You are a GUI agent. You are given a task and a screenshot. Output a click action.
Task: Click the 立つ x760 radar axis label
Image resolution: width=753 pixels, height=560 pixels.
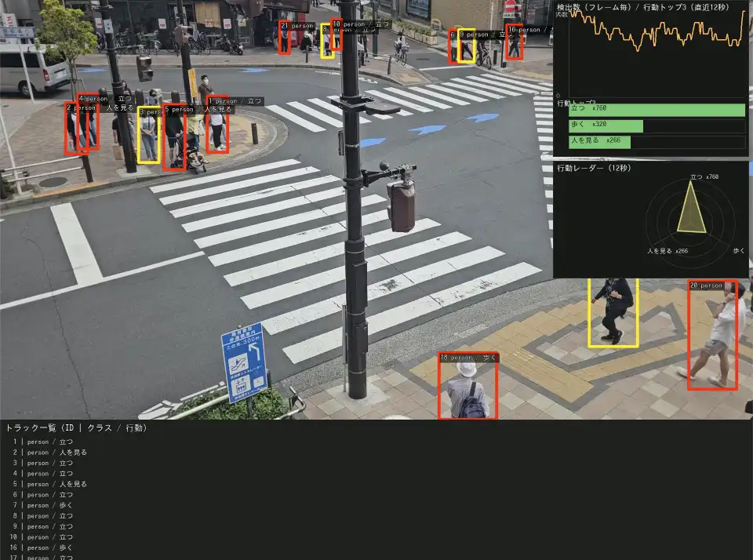click(704, 177)
